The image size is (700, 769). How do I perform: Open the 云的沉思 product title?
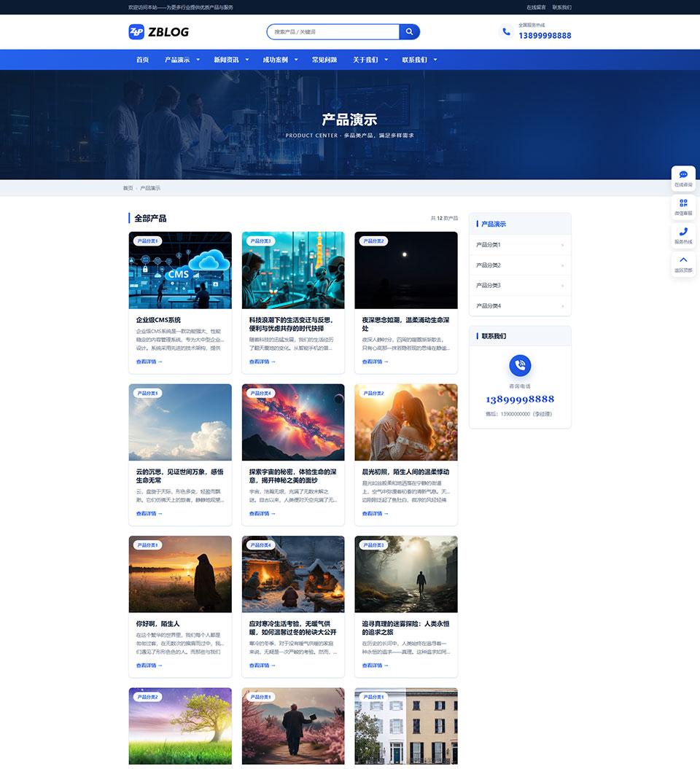179,476
